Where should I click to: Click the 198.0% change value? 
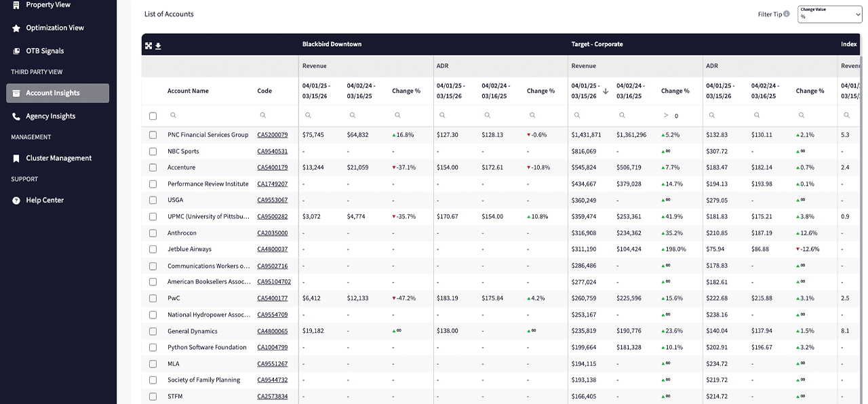[x=675, y=249]
